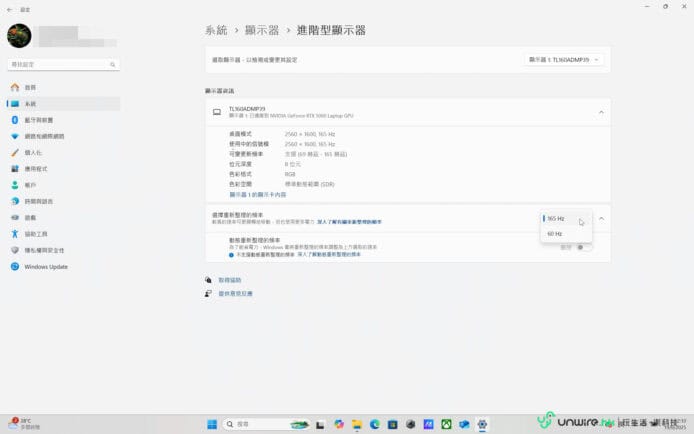Toggle the dynamic refresh rate switch
The image size is (694, 434).
(x=580, y=246)
